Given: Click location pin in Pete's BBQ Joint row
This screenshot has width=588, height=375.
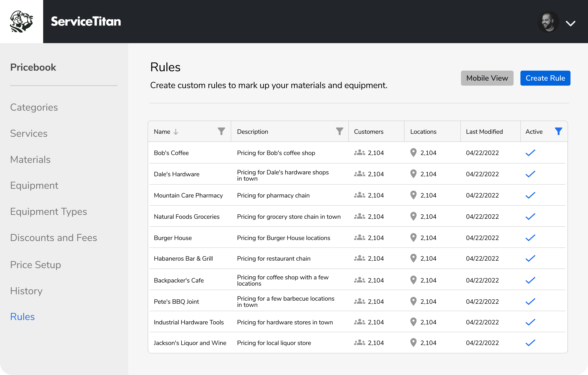Looking at the screenshot, I should (x=413, y=301).
